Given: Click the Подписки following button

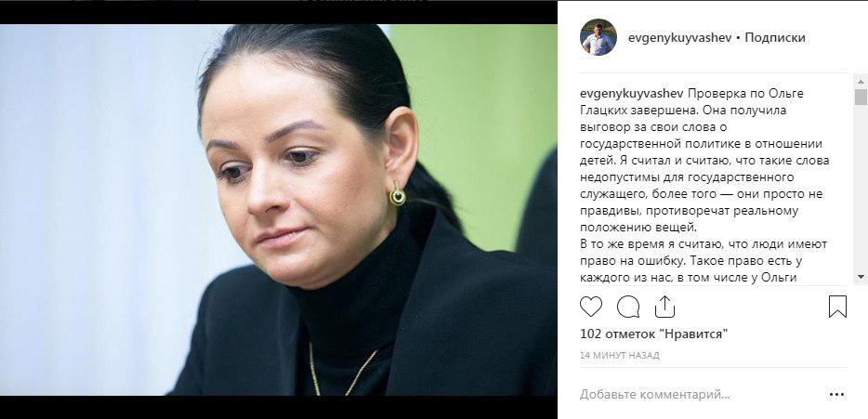Looking at the screenshot, I should pos(774,38).
